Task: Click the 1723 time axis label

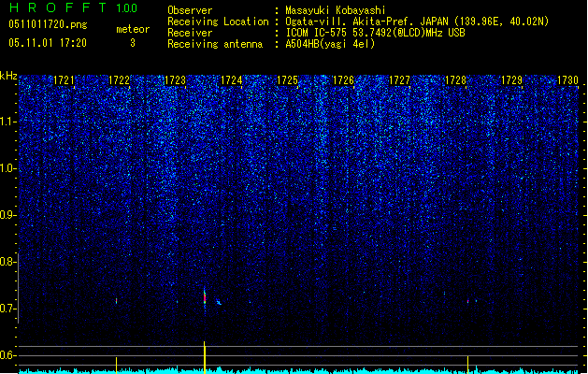Action: tap(175, 80)
